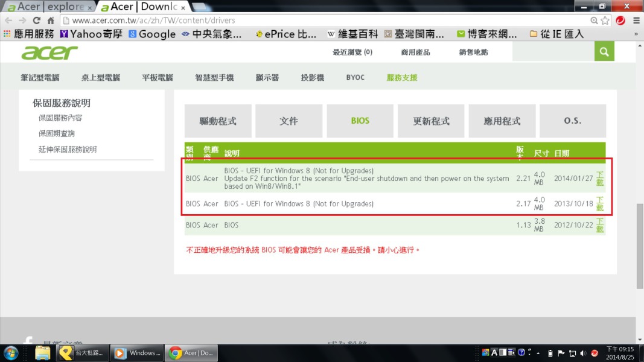Bookmark this page with the star icon
644x362 pixels.
click(605, 21)
